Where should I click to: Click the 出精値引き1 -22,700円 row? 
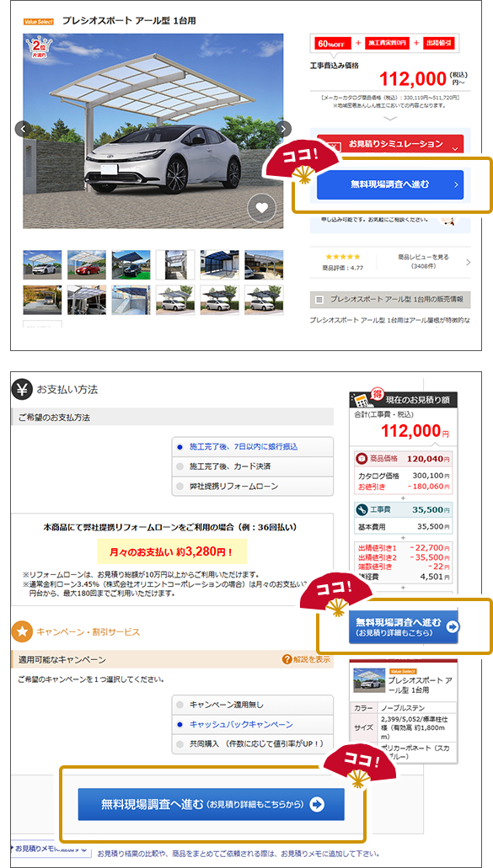pyautogui.click(x=404, y=549)
